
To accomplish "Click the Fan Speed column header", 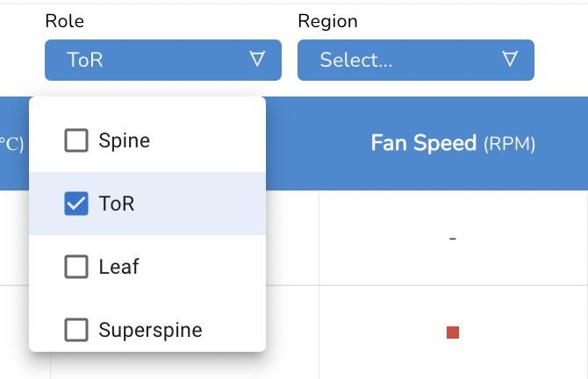I will pos(424,143).
